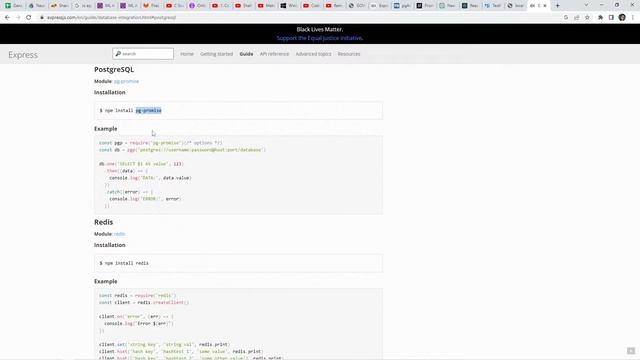Click the scroll-to-top button at the page corner
The width and height of the screenshot is (640, 360).
point(631,351)
